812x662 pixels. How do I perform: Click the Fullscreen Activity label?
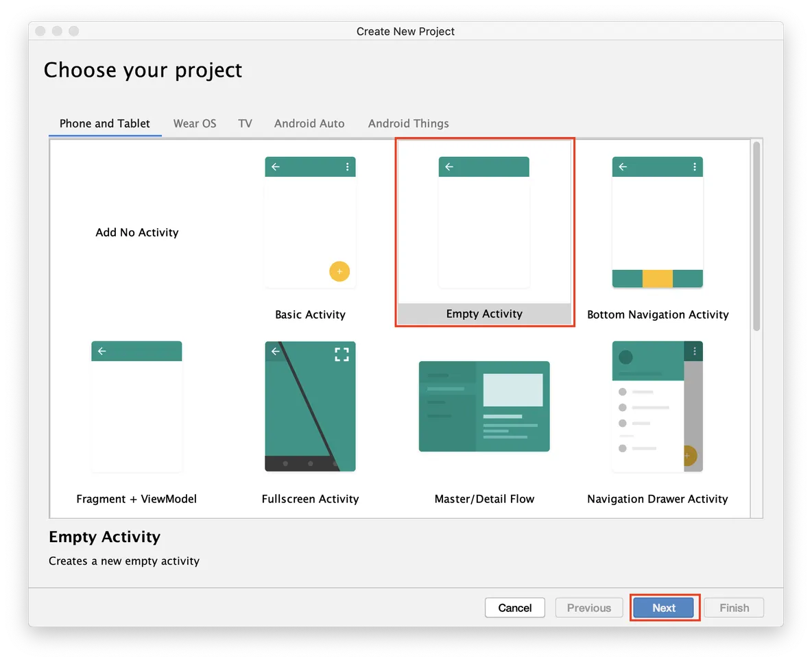[x=310, y=499]
